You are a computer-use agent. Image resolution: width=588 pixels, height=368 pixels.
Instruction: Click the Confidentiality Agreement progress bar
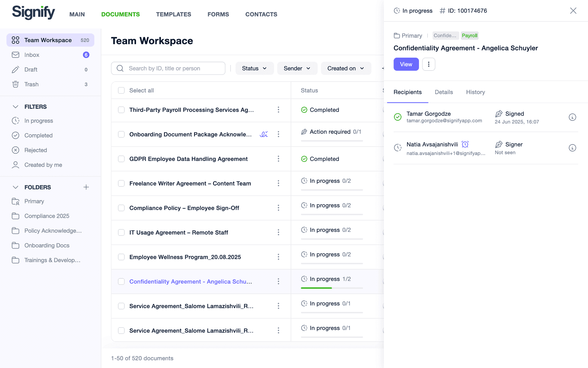332,288
